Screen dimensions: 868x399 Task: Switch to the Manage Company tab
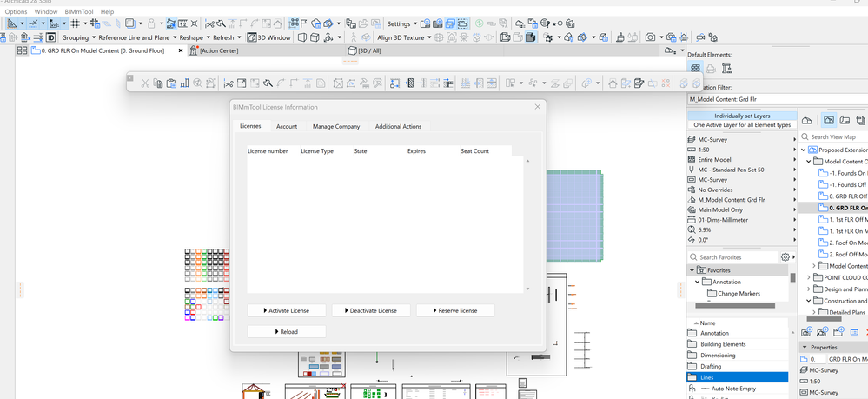click(x=336, y=127)
